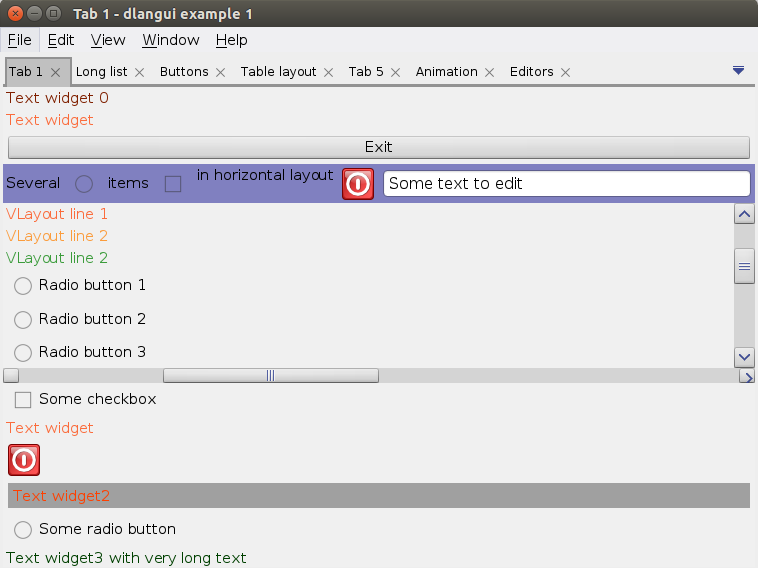Open the Window menu
This screenshot has height=568, width=758.
click(171, 40)
